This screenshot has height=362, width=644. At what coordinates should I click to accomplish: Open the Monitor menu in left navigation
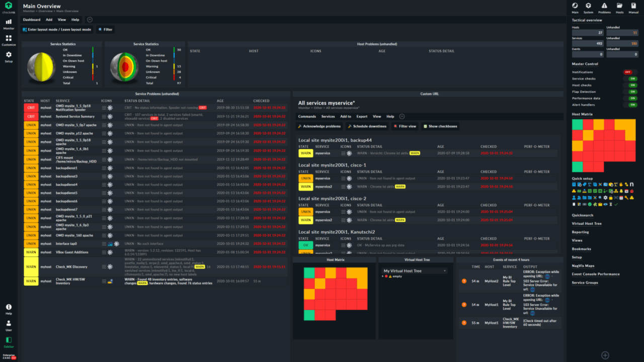click(x=9, y=24)
